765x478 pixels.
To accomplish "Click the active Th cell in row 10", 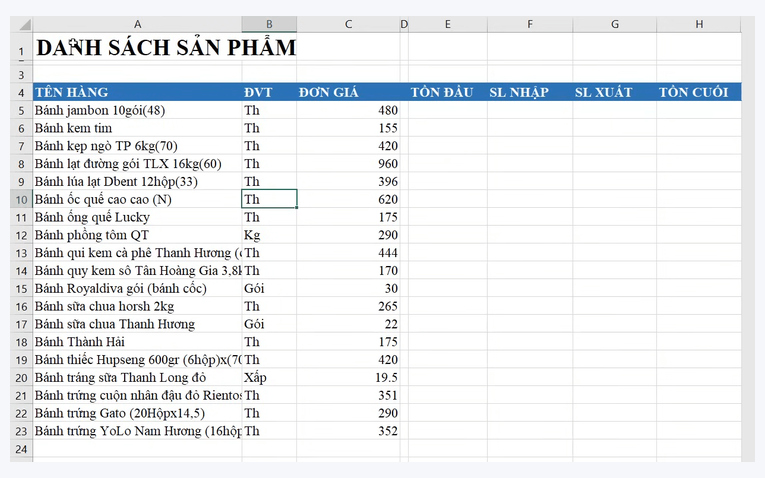I will pyautogui.click(x=269, y=199).
